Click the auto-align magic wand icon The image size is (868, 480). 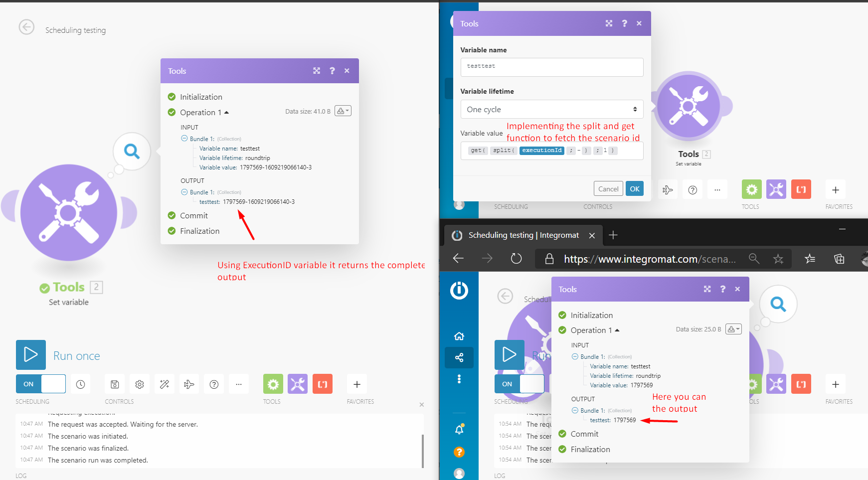click(x=165, y=384)
